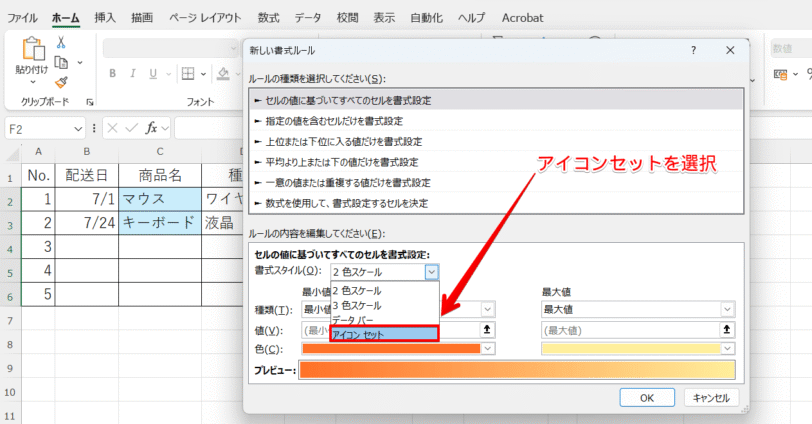
Task: Click the Copy icon in clipboard group
Action: pyautogui.click(x=61, y=63)
